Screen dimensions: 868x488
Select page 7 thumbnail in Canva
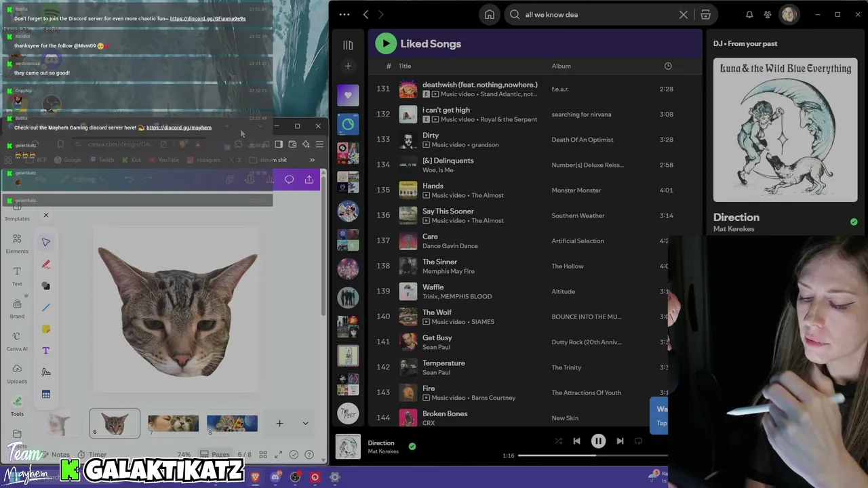pos(174,424)
